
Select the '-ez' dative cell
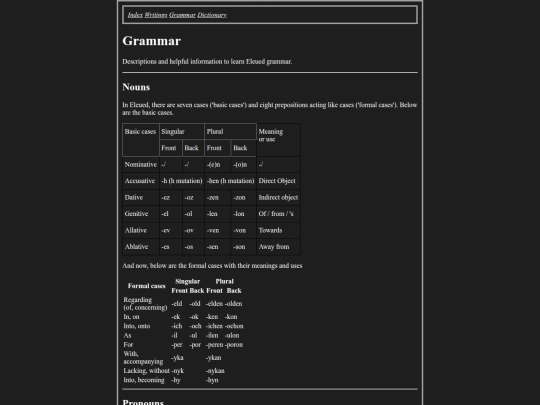pos(171,197)
